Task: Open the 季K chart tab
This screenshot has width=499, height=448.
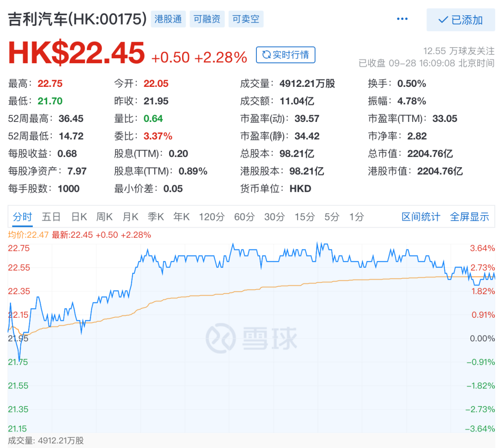Action: tap(156, 217)
